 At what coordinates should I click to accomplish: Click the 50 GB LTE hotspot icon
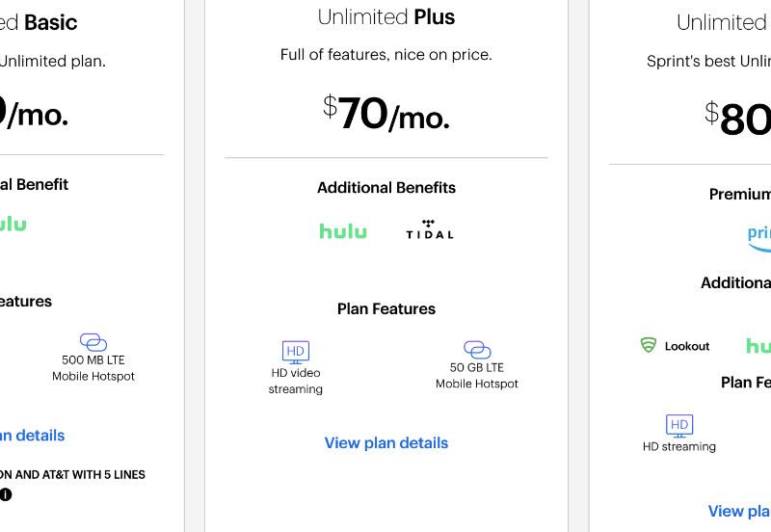tap(477, 350)
